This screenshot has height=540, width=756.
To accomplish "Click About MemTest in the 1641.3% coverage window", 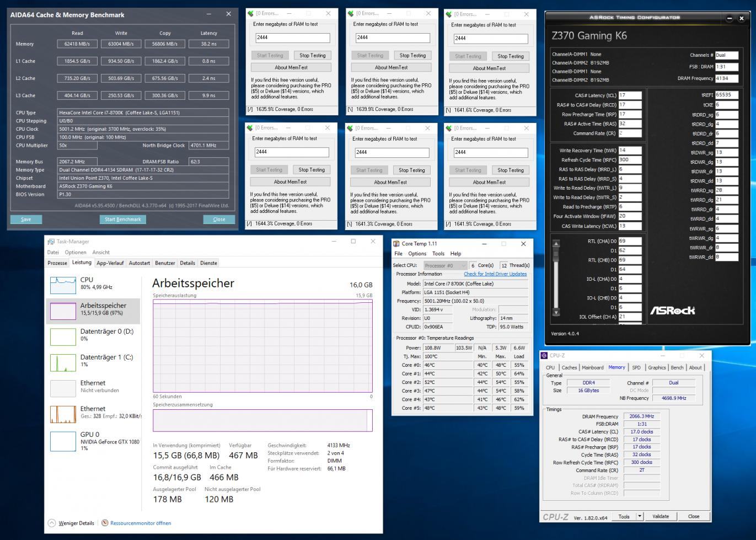I will click(x=390, y=182).
